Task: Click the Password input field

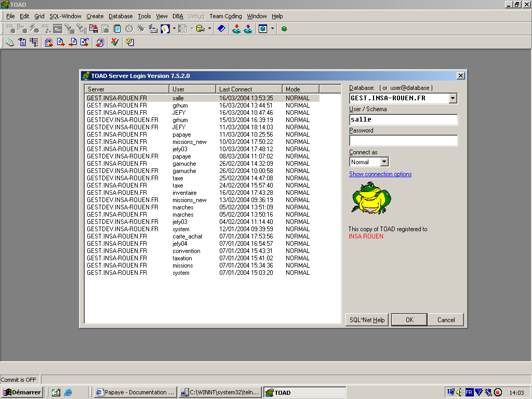Action: (x=403, y=140)
